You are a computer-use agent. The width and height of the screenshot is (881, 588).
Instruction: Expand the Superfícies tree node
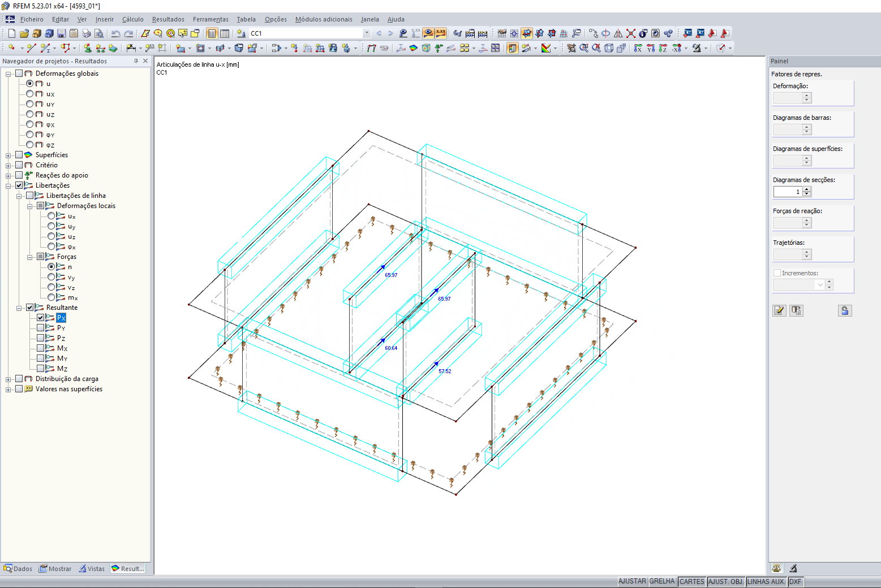click(8, 155)
